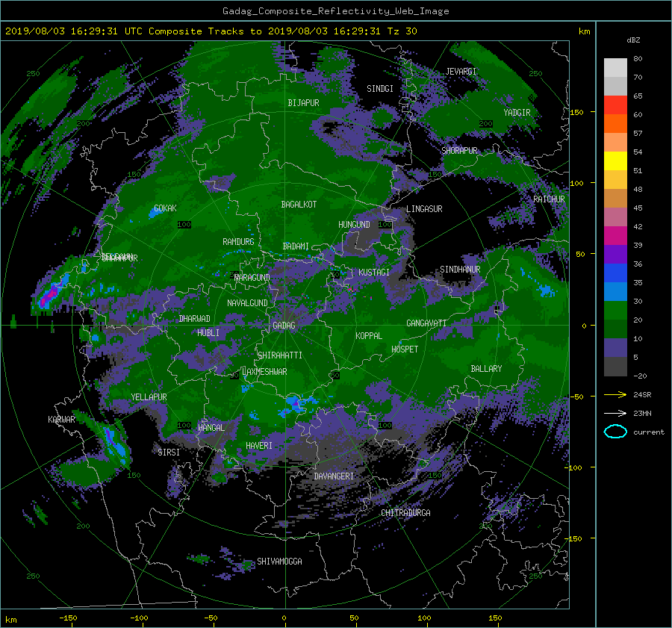Click the BIJAPUR city label
Viewport: 672px width, 628px height.
(303, 103)
